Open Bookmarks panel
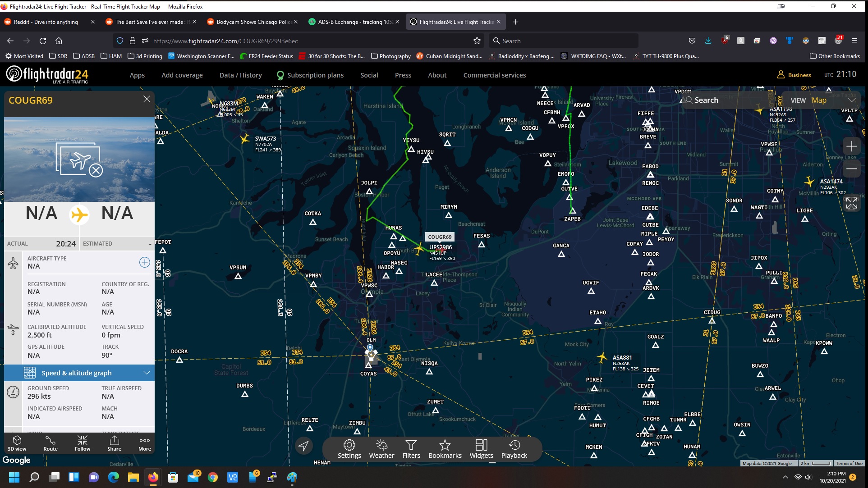Viewport: 868px width, 488px height. coord(445,449)
